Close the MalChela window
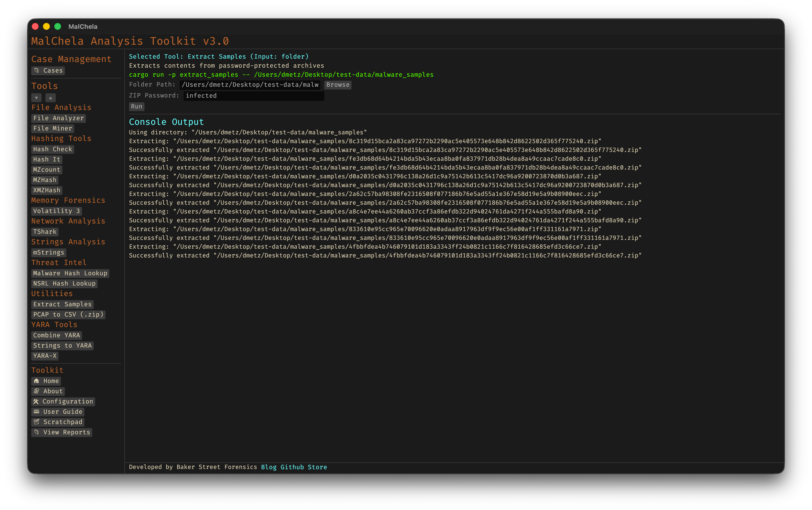 point(35,27)
